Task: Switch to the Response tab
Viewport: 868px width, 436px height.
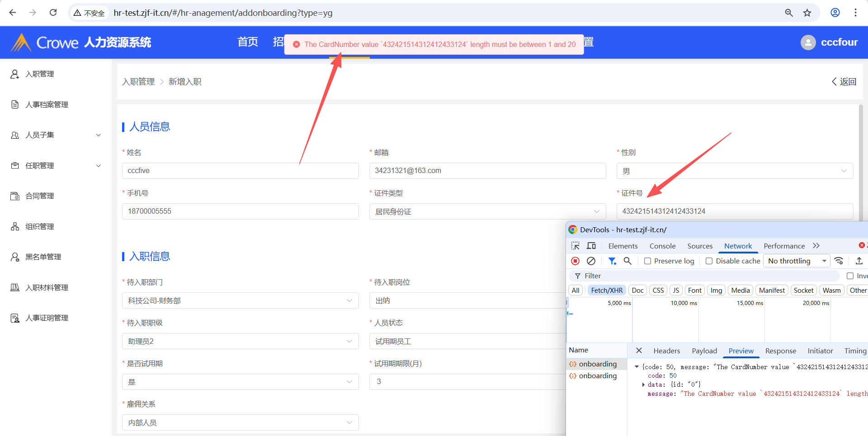Action: pos(780,351)
